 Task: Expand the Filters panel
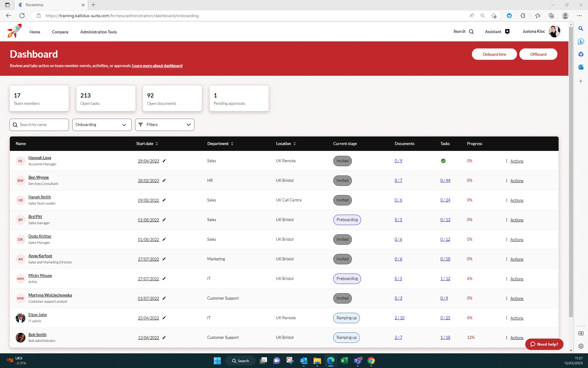tap(164, 125)
